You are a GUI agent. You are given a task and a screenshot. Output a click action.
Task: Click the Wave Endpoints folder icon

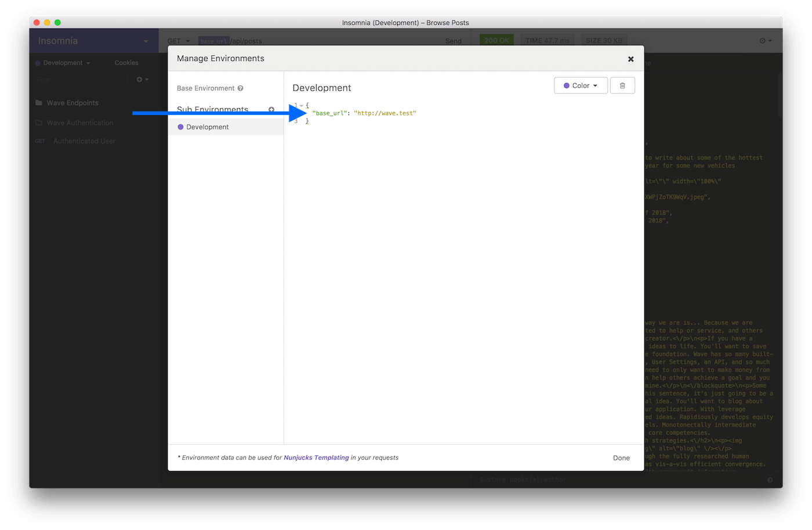click(39, 103)
